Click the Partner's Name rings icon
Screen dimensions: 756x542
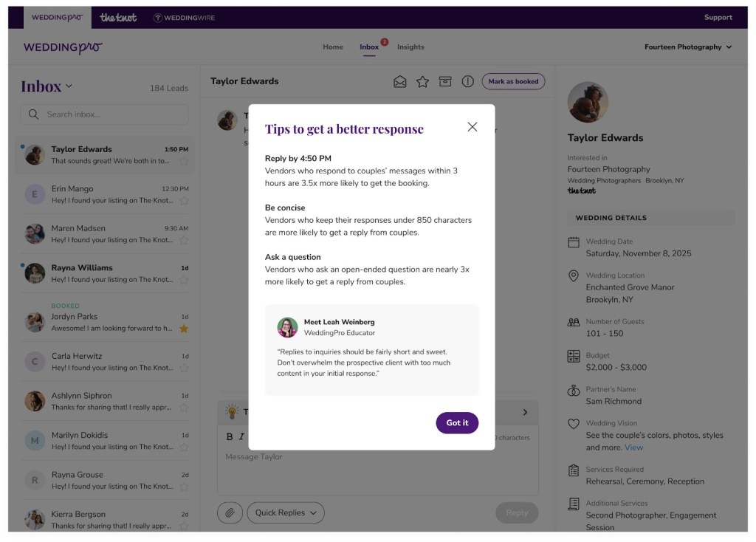point(574,390)
